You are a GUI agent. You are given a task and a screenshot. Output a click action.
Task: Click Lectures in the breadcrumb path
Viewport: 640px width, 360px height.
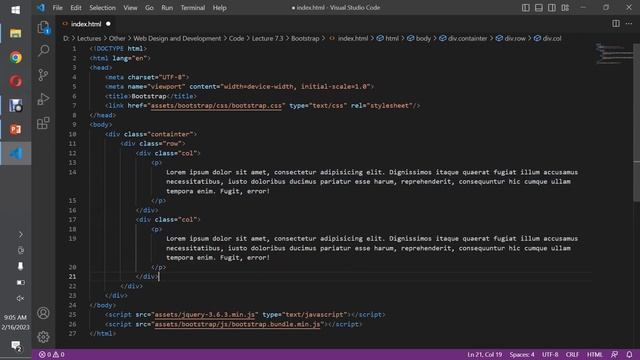click(89, 38)
